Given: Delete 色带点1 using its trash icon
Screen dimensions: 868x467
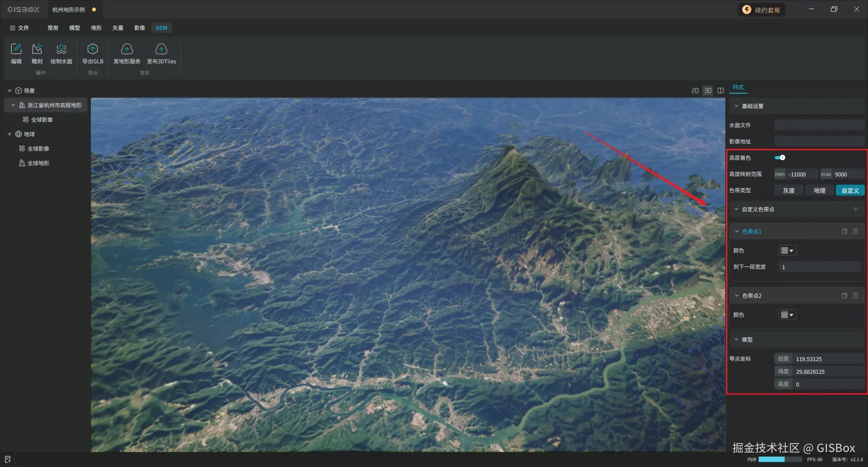Looking at the screenshot, I should click(855, 231).
